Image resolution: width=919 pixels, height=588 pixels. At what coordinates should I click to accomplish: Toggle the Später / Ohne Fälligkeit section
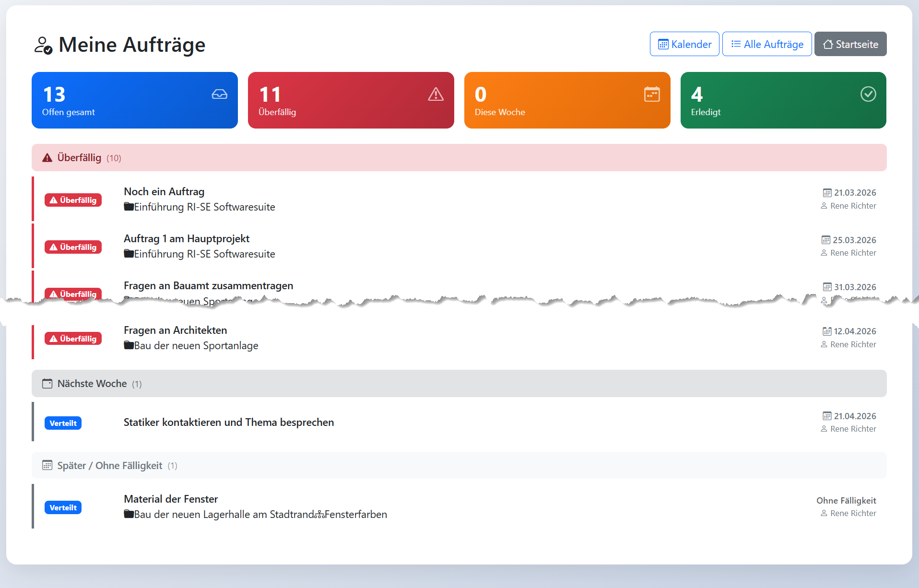click(459, 466)
